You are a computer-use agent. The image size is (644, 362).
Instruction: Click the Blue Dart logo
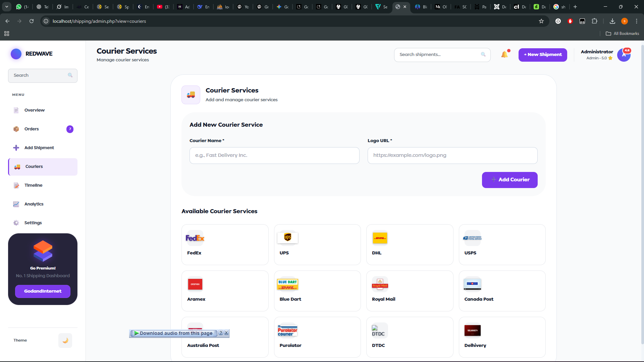point(287,284)
